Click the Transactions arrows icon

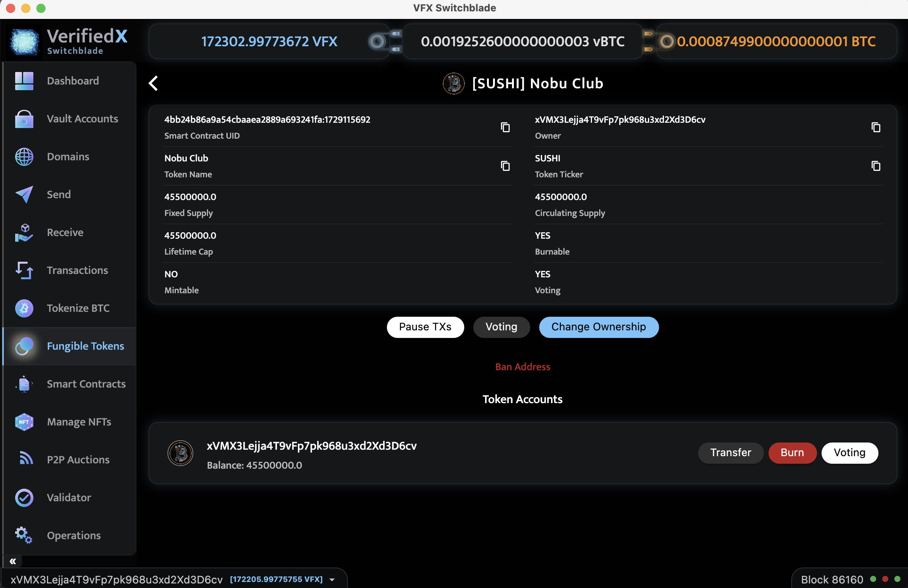pyautogui.click(x=24, y=271)
